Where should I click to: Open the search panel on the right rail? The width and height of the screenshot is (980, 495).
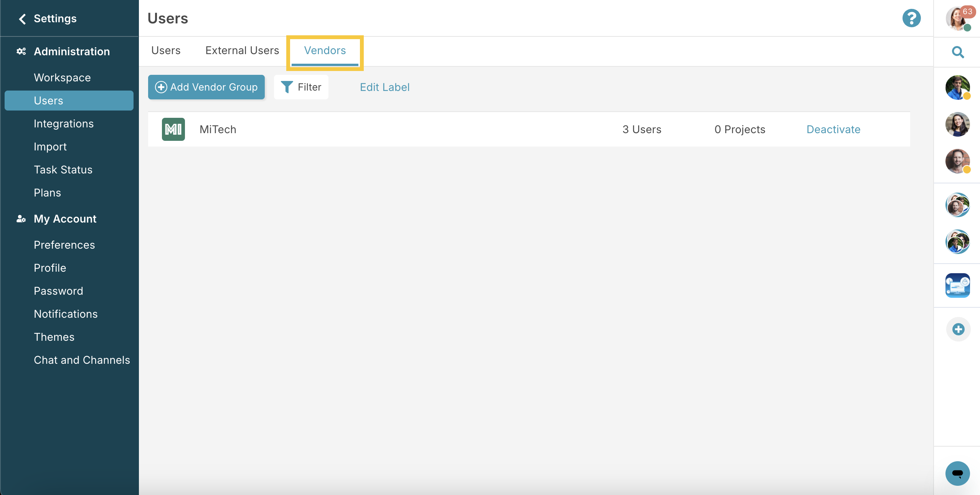click(x=957, y=52)
